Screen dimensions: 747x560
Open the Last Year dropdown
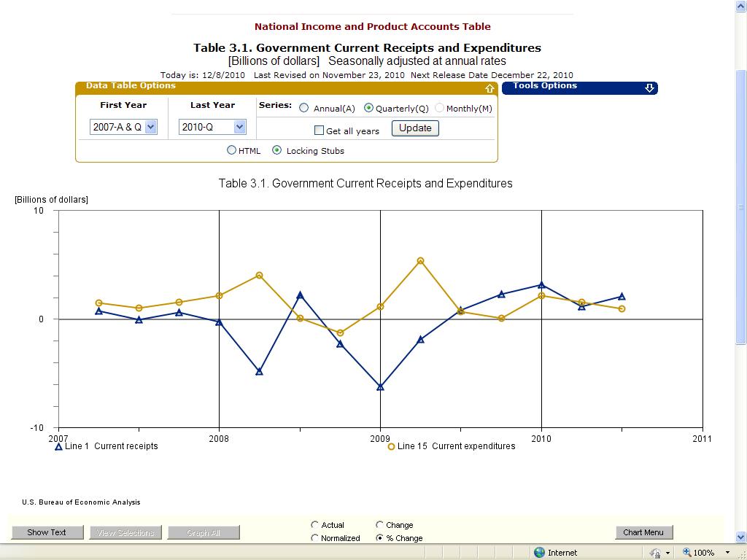[239, 127]
